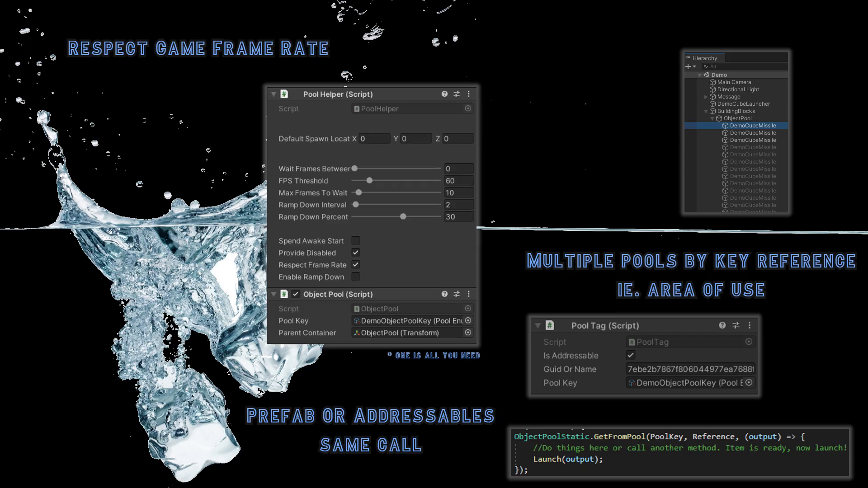Click the Pool Tag script hash icon

(x=550, y=325)
